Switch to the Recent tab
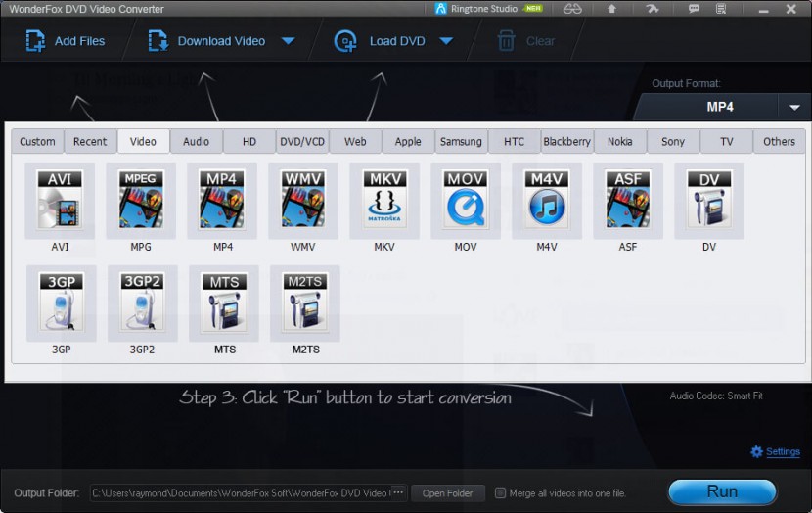 tap(90, 141)
